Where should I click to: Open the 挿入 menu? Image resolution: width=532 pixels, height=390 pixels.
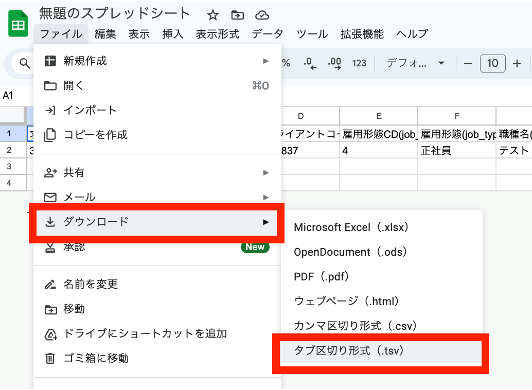pos(173,34)
